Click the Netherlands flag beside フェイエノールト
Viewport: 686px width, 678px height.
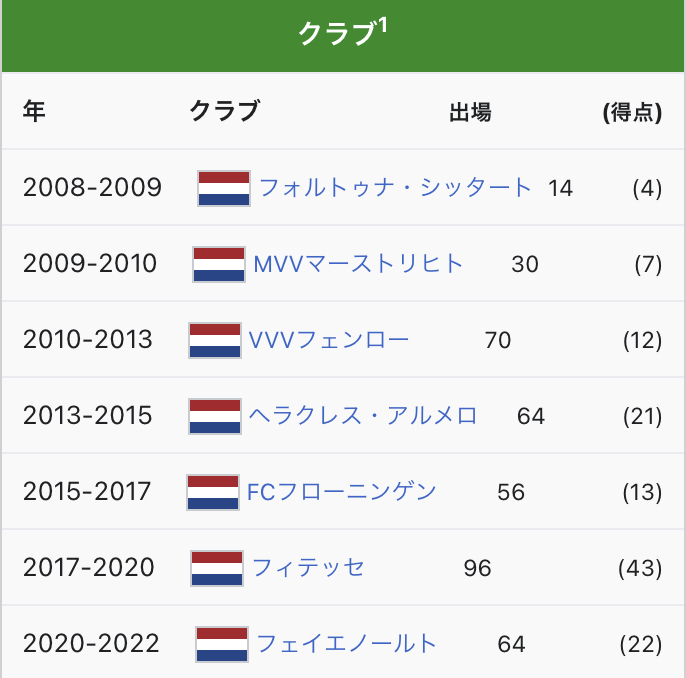222,644
